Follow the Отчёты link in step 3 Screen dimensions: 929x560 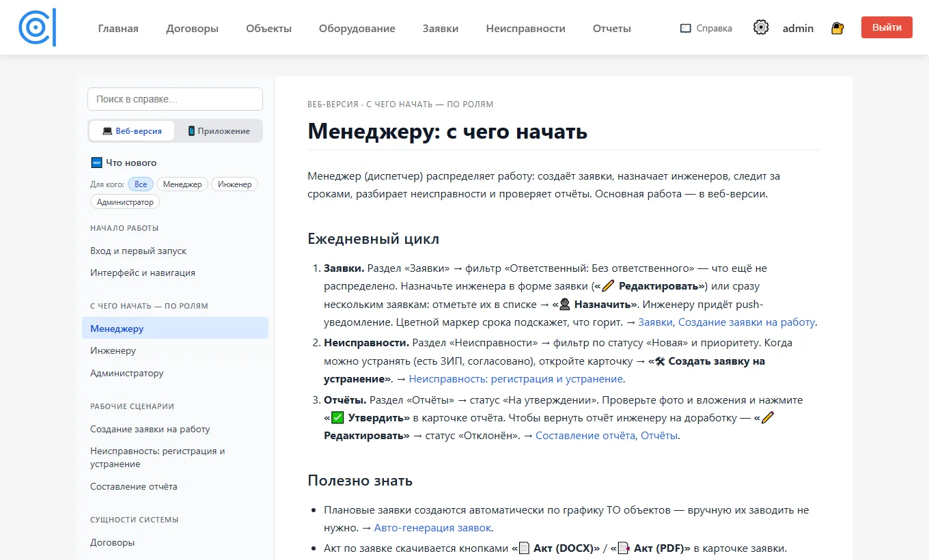[658, 436]
